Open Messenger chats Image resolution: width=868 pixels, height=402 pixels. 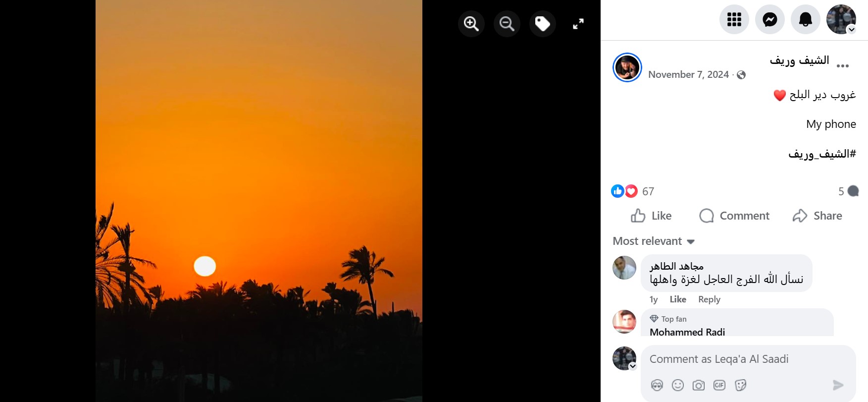(769, 19)
